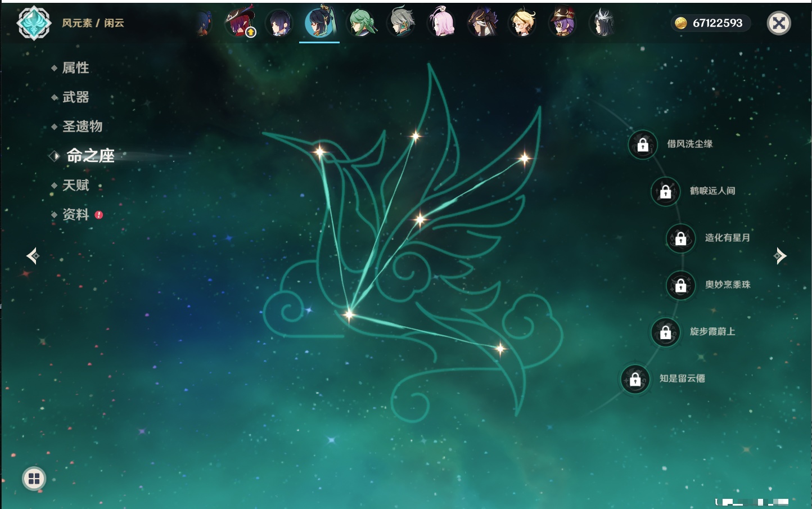Select the pink-haired character portrait

tap(441, 23)
